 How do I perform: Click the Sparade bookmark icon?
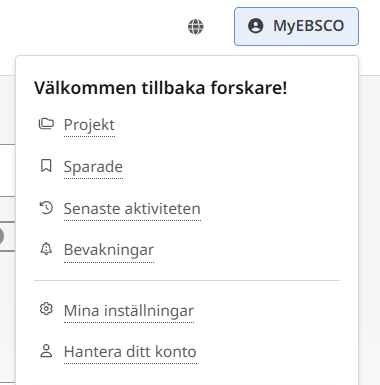46,166
